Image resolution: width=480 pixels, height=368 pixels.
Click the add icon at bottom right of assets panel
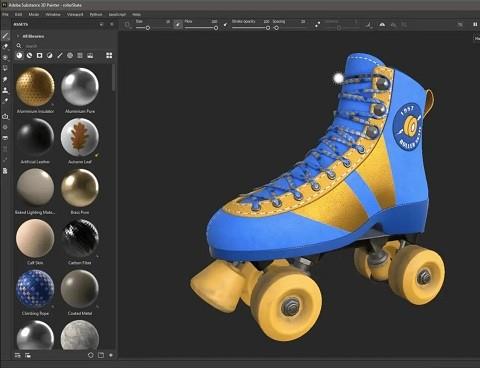pos(111,355)
